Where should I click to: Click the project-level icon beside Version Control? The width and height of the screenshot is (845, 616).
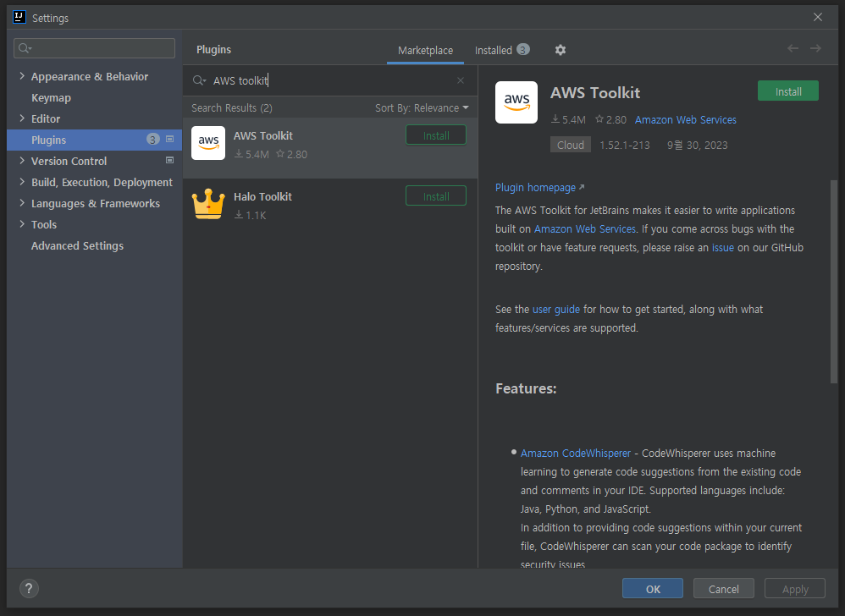coord(169,161)
